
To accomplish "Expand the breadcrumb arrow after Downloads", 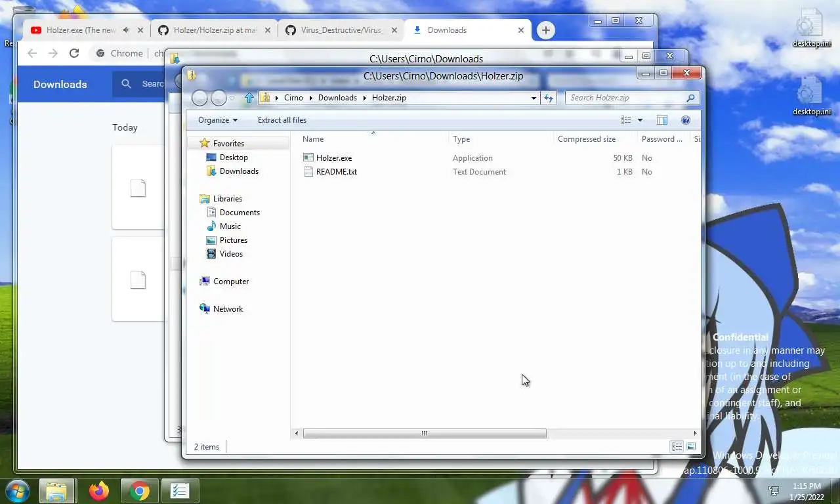I will tap(365, 98).
